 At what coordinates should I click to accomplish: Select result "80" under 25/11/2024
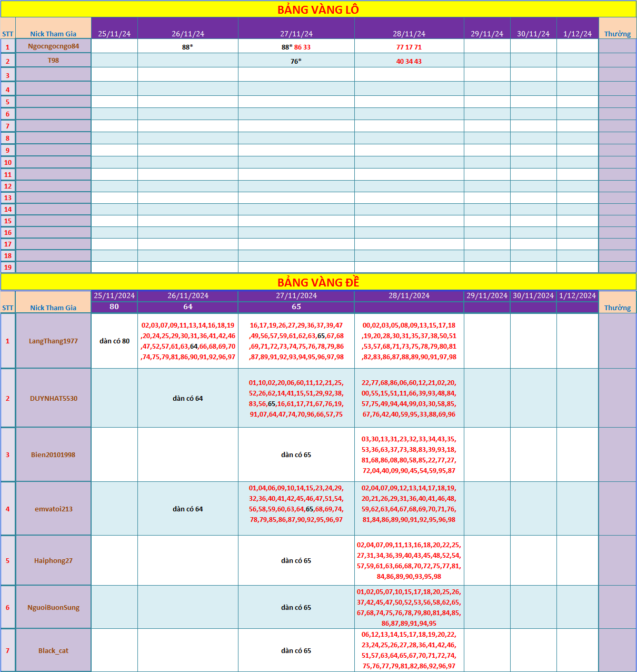point(114,307)
